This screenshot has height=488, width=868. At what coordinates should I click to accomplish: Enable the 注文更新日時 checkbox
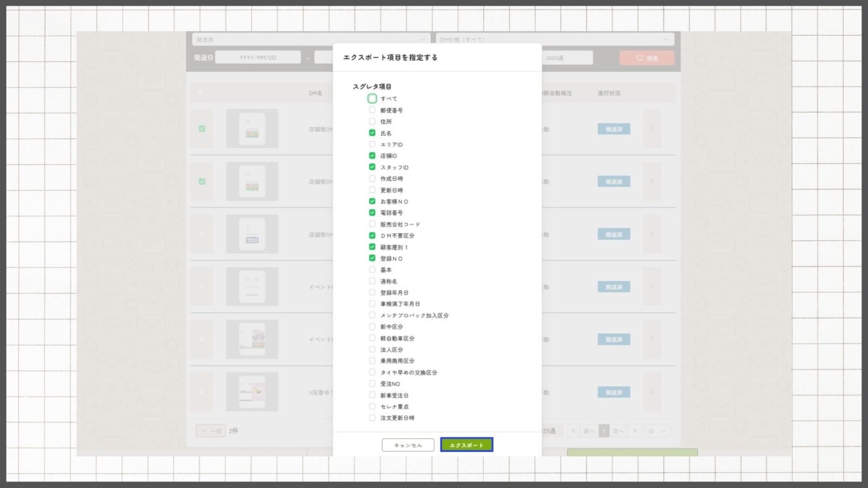tap(372, 418)
